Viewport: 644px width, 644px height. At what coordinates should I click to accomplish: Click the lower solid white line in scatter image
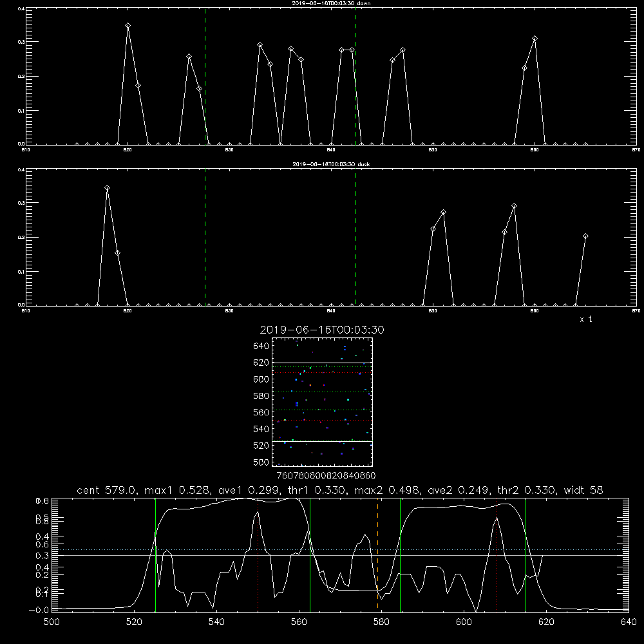[322, 442]
